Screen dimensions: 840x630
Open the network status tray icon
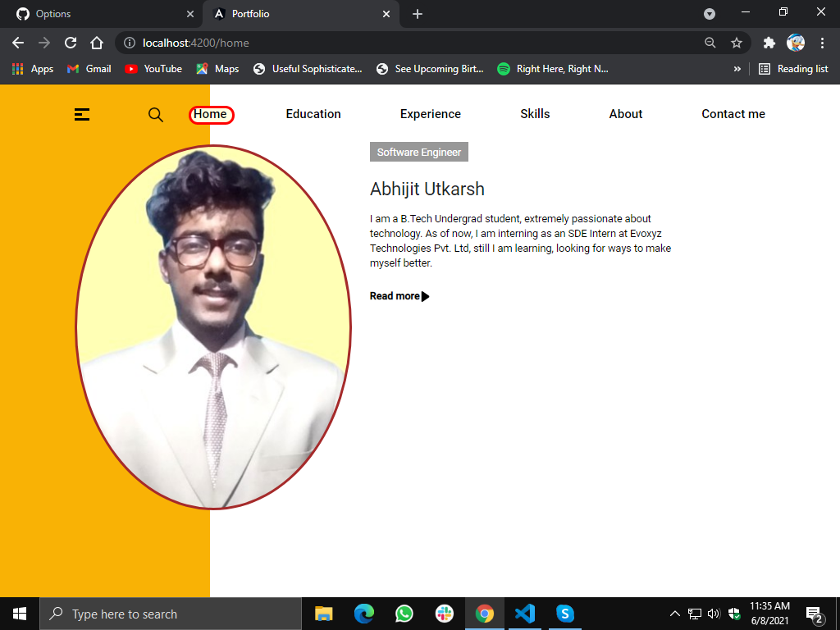coord(695,614)
